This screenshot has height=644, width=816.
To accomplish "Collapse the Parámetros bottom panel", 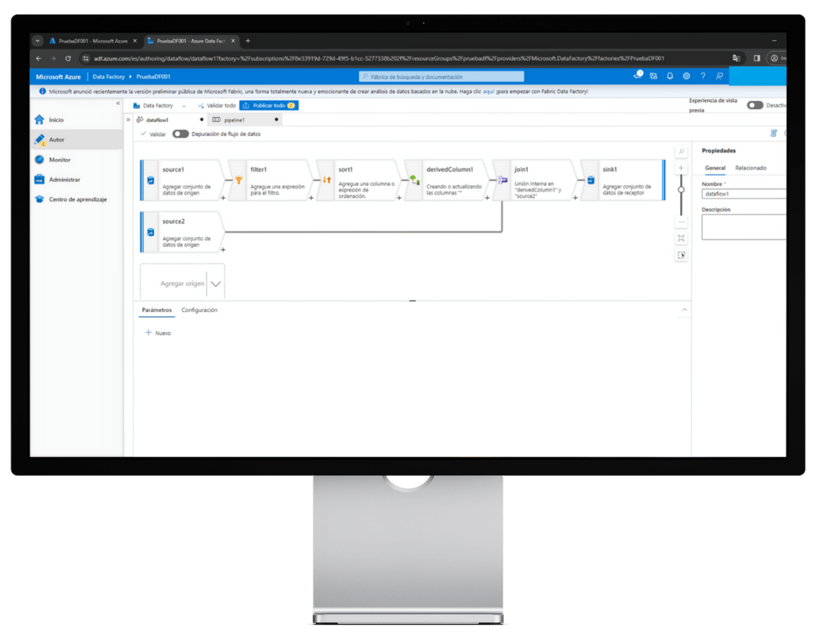I will 685,310.
